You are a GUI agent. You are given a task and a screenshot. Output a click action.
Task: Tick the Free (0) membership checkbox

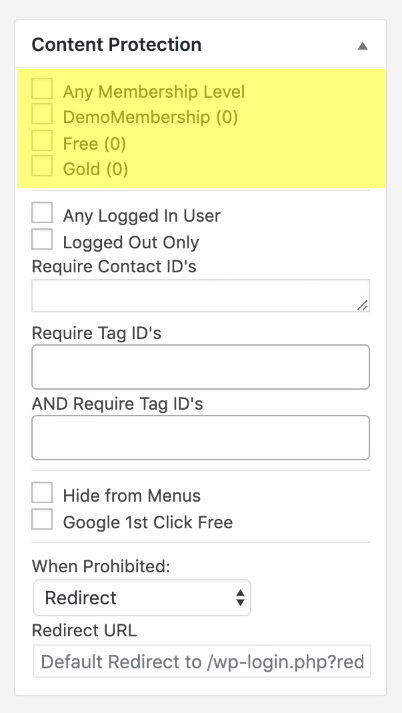42,140
